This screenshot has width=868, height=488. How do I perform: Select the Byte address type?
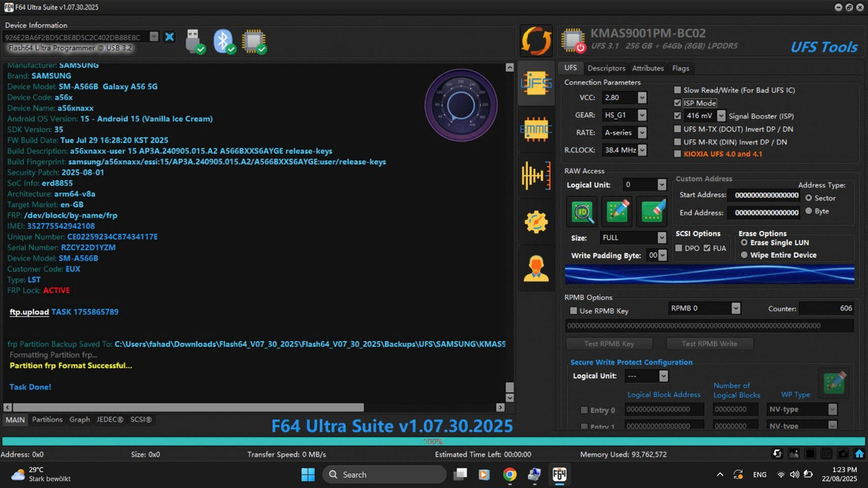[809, 211]
